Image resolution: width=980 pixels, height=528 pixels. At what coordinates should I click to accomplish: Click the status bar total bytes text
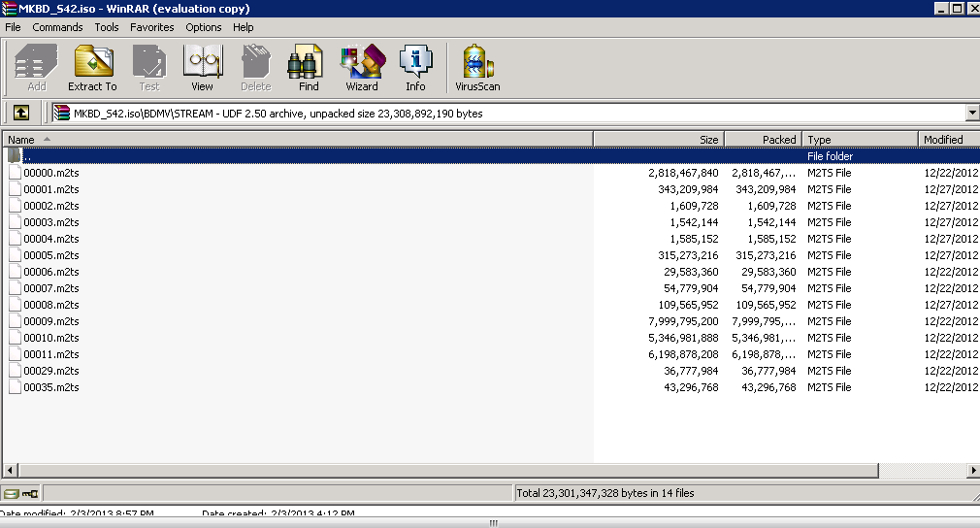(605, 493)
